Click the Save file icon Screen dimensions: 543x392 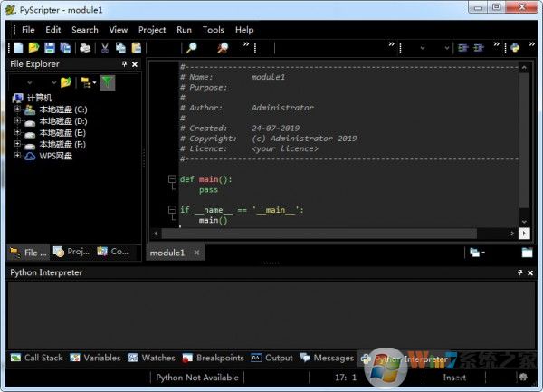pyautogui.click(x=49, y=48)
